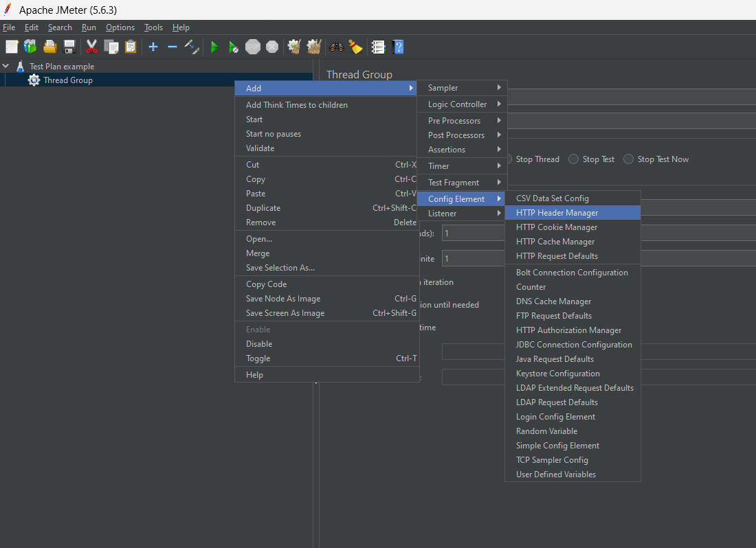Image resolution: width=756 pixels, height=548 pixels.
Task: Open the Search menu
Action: point(60,27)
